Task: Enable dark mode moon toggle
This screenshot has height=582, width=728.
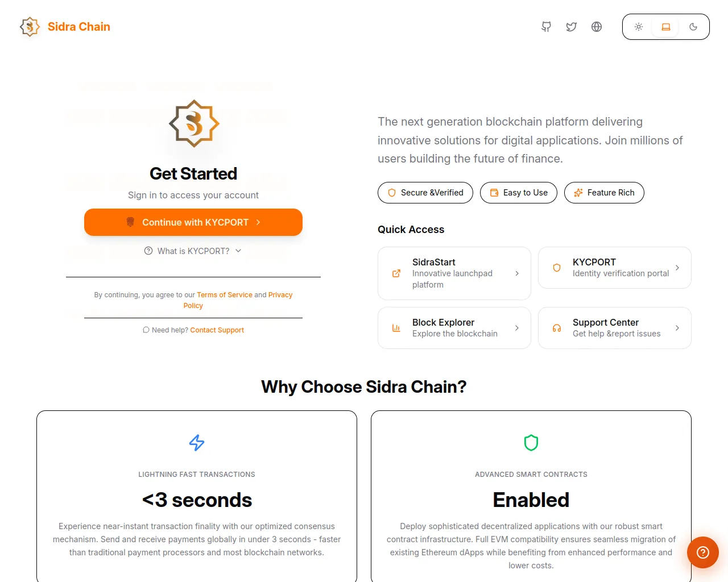Action: click(x=693, y=27)
